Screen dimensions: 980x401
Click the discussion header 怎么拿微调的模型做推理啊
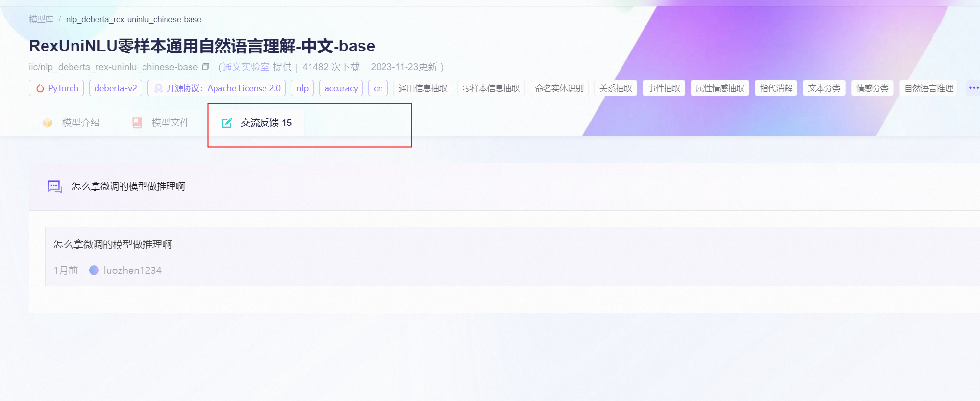coord(128,186)
